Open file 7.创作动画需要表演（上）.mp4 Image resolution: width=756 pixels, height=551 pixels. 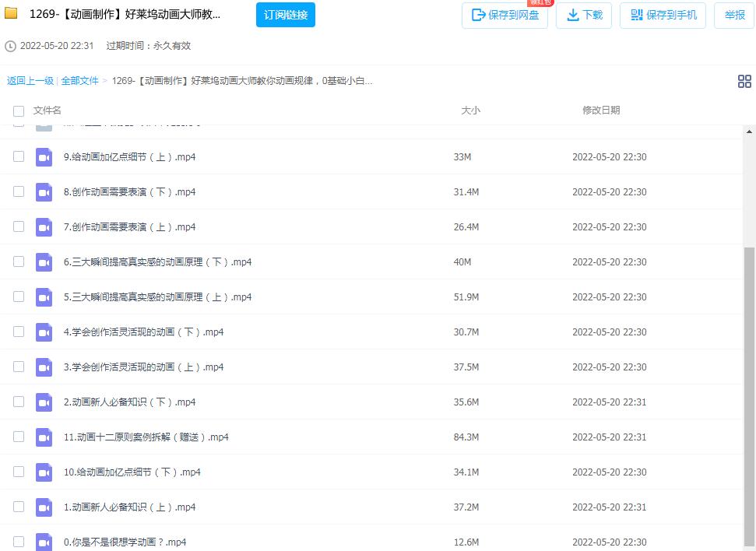click(x=130, y=227)
